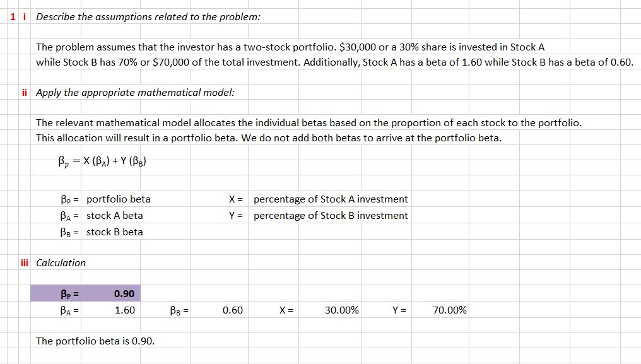Select the line starting 'This allocation will result'
The height and width of the screenshot is (364, 641).
pyautogui.click(x=268, y=138)
